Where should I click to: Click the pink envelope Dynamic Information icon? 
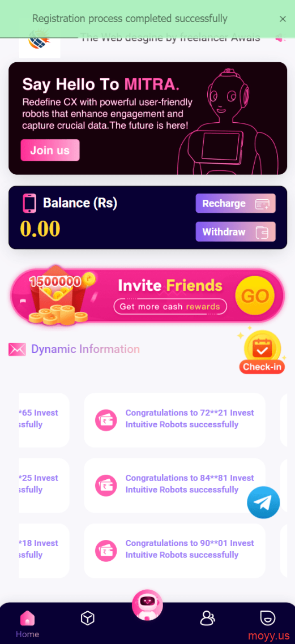[17, 350]
